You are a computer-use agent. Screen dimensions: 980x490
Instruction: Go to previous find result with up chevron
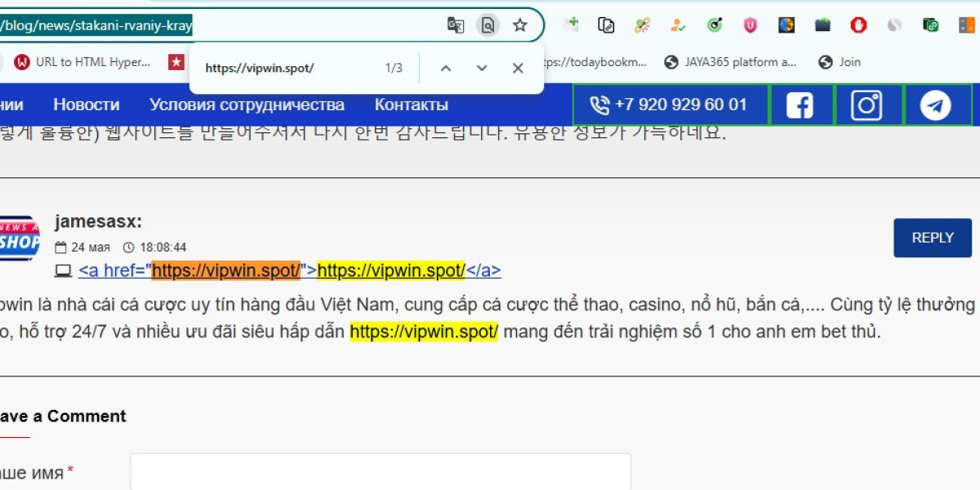pos(445,69)
